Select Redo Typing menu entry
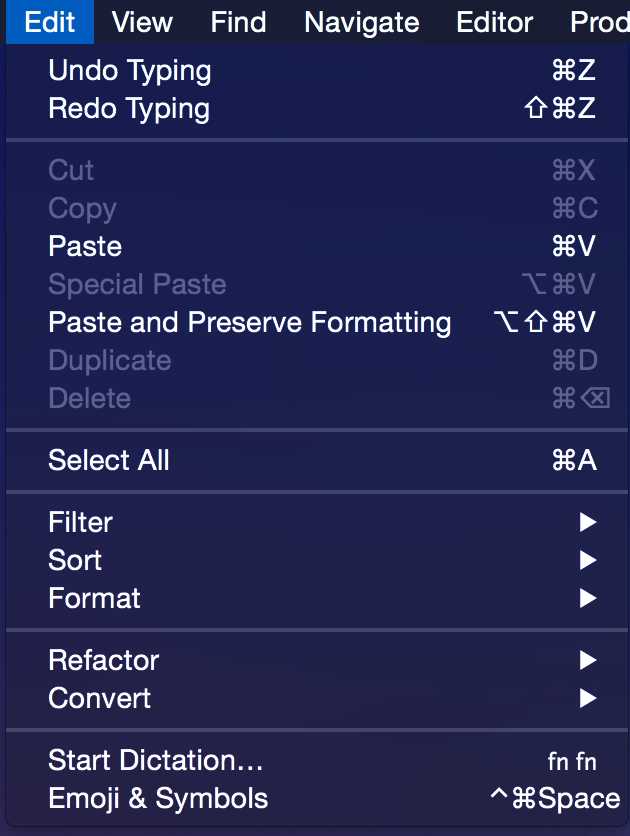630x836 pixels. click(x=317, y=108)
